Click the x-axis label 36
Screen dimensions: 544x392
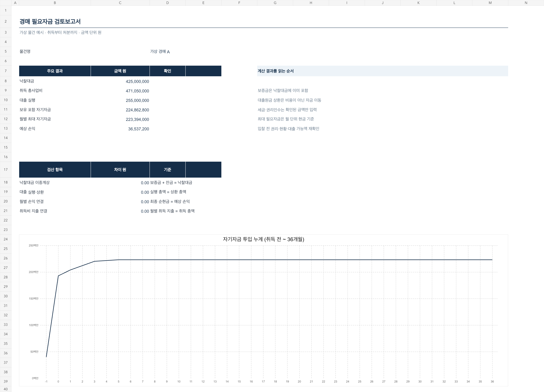[492, 381]
